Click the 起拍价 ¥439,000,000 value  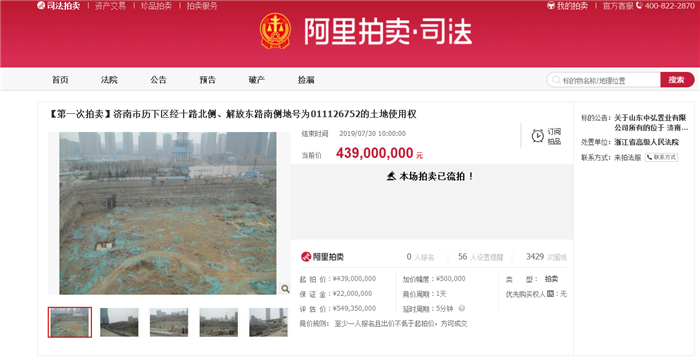(354, 279)
